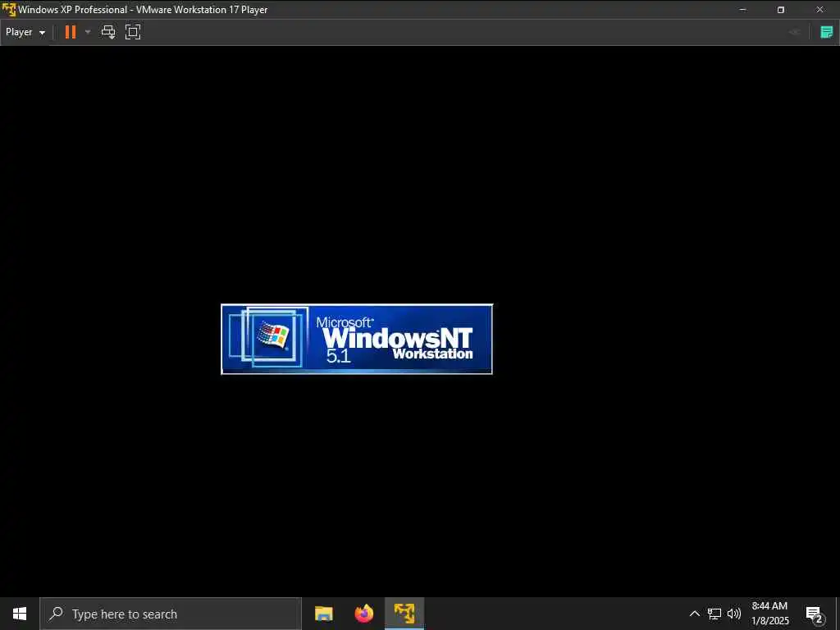Open the Action Center notifications
This screenshot has width=840, height=630.
click(x=814, y=614)
